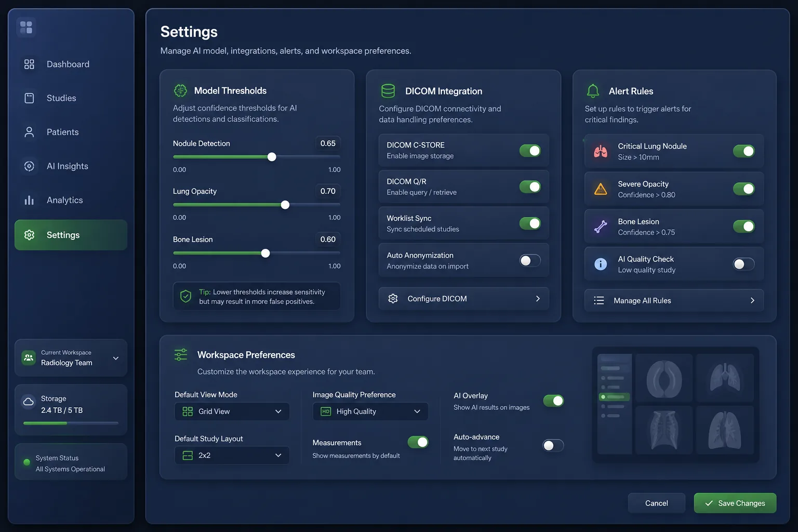Click the Cancel button

(657, 503)
